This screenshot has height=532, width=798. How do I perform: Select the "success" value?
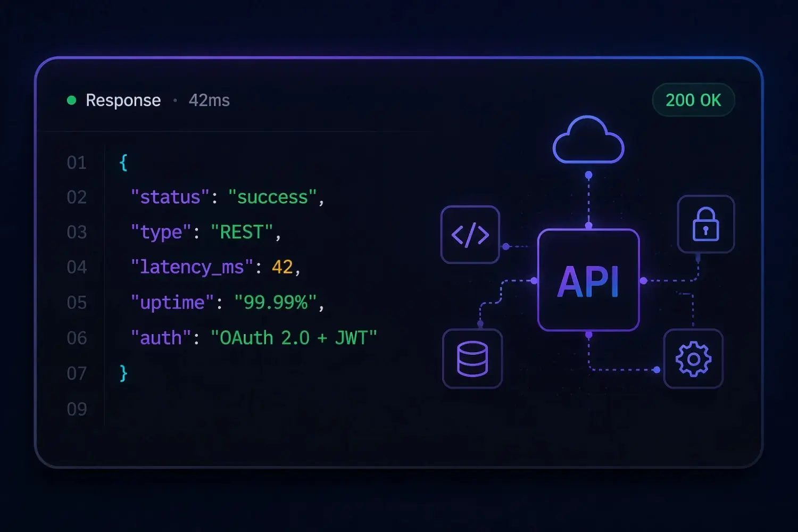click(x=272, y=197)
